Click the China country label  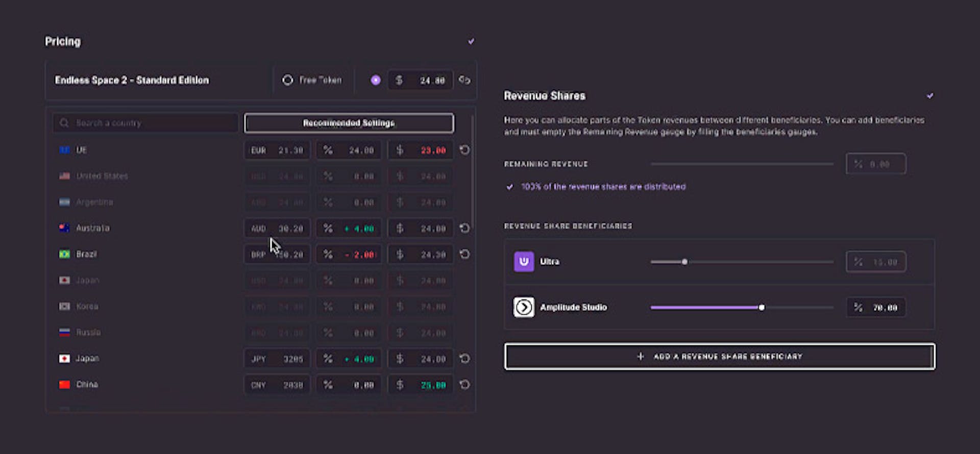87,385
